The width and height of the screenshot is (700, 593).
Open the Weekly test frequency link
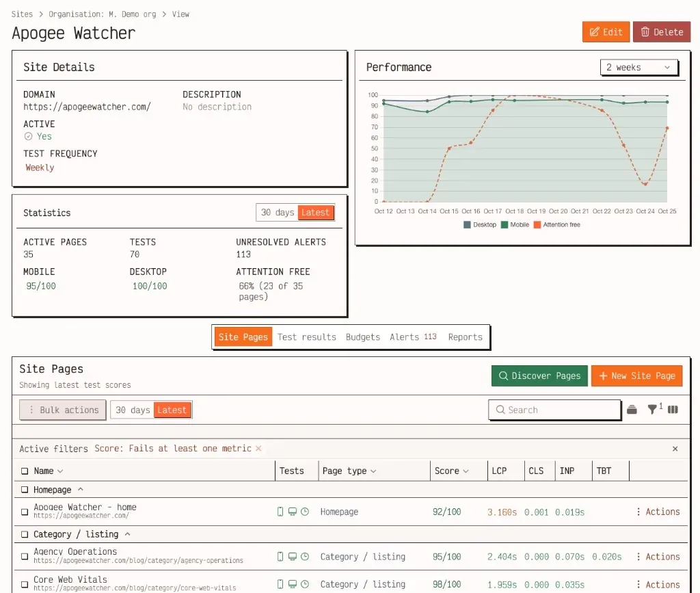(x=40, y=168)
